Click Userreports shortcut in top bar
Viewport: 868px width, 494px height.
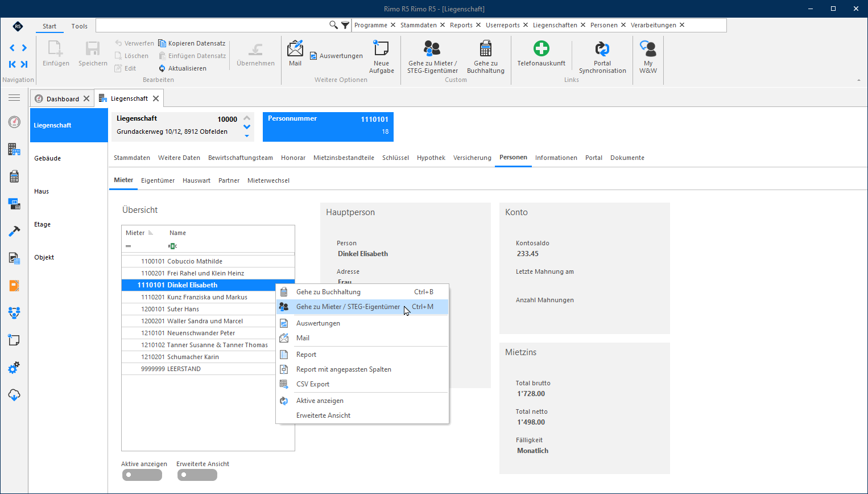(x=503, y=25)
